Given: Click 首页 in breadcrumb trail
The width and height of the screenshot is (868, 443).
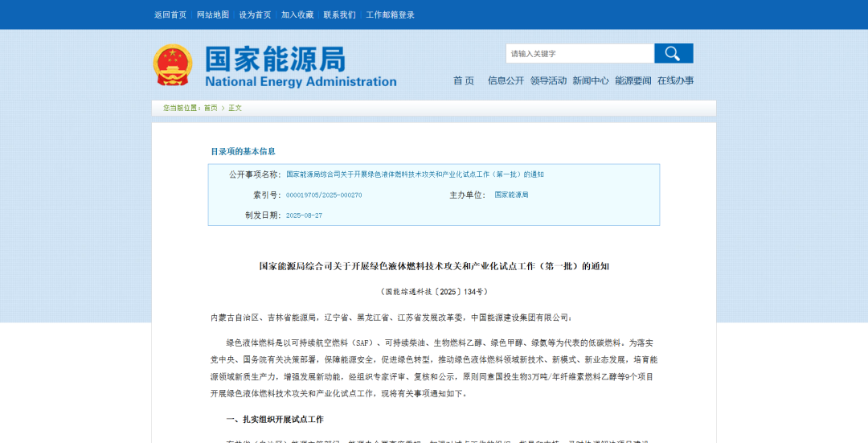Looking at the screenshot, I should click(x=211, y=108).
